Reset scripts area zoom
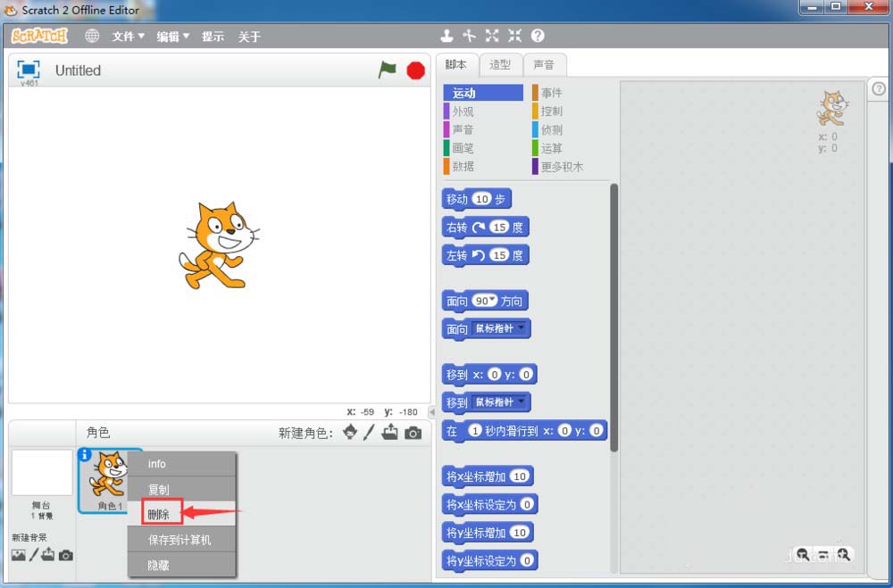This screenshot has height=588, width=893. click(823, 554)
